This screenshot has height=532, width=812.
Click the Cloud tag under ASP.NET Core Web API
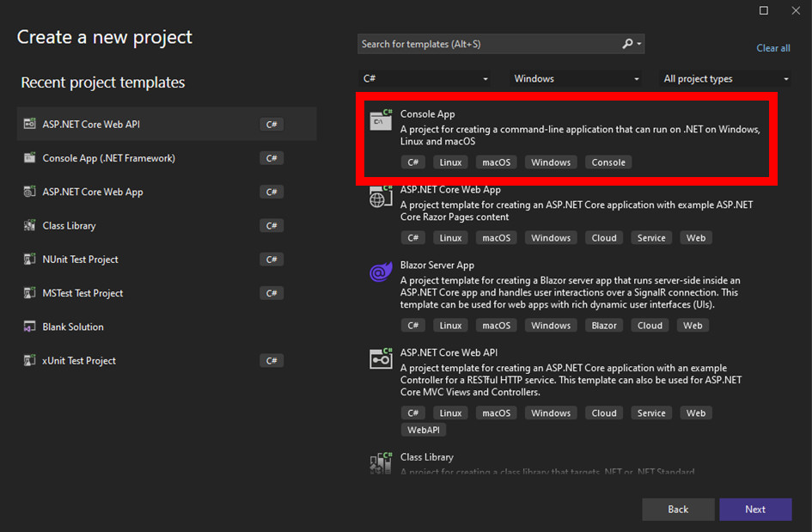pyautogui.click(x=604, y=413)
